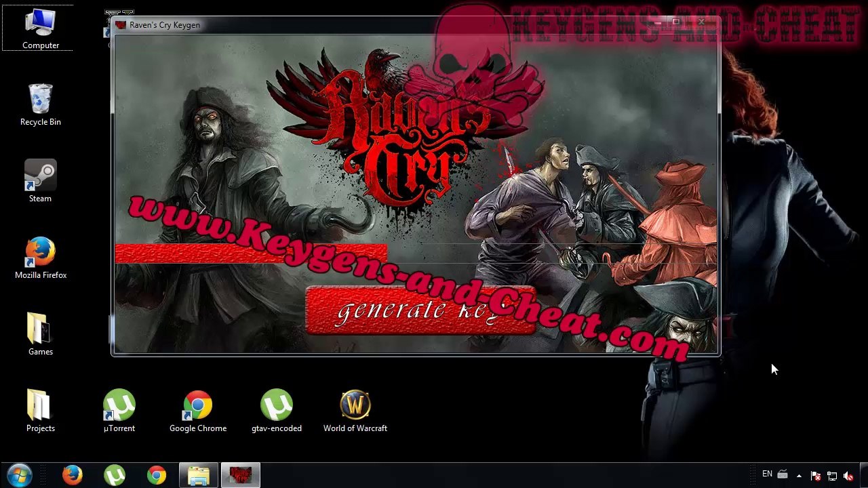
Task: Open Chrome from the taskbar
Action: pos(157,475)
